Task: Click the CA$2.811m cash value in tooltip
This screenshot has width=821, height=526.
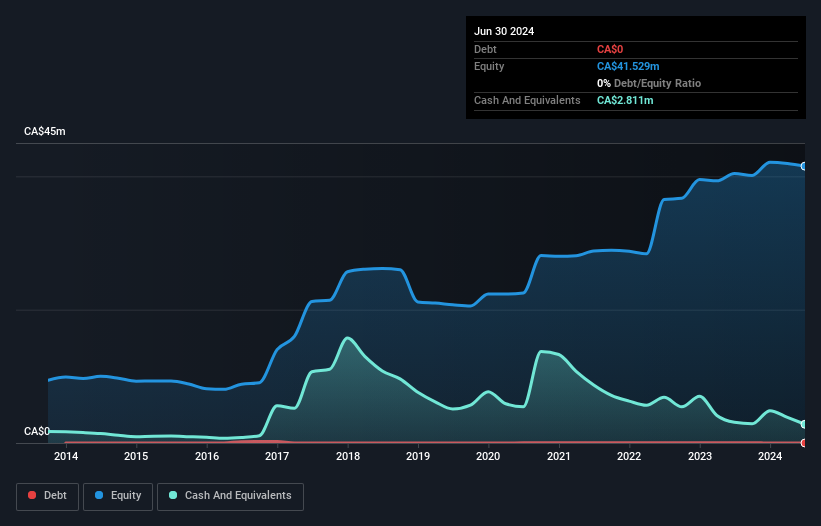Action: click(x=625, y=100)
